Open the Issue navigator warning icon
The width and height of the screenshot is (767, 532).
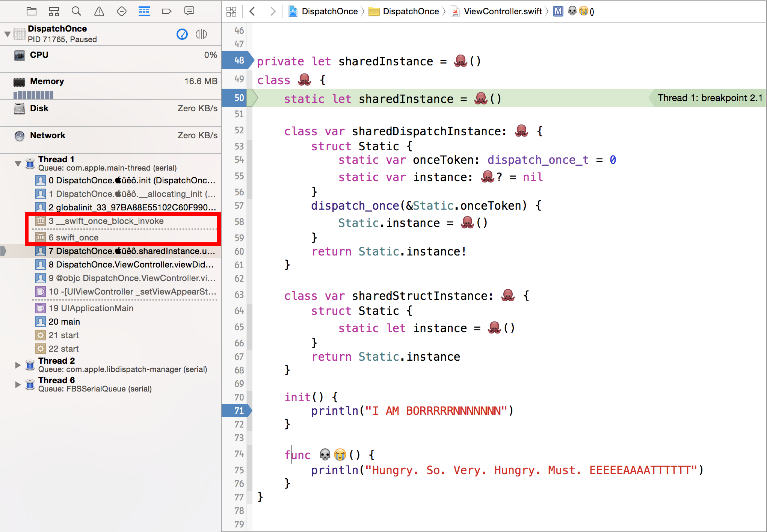(x=99, y=11)
